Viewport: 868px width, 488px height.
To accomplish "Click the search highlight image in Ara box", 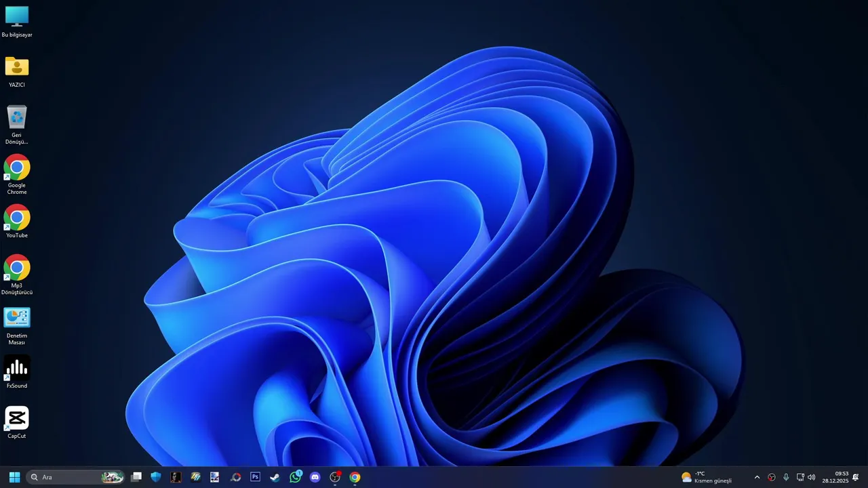I will 113,477.
